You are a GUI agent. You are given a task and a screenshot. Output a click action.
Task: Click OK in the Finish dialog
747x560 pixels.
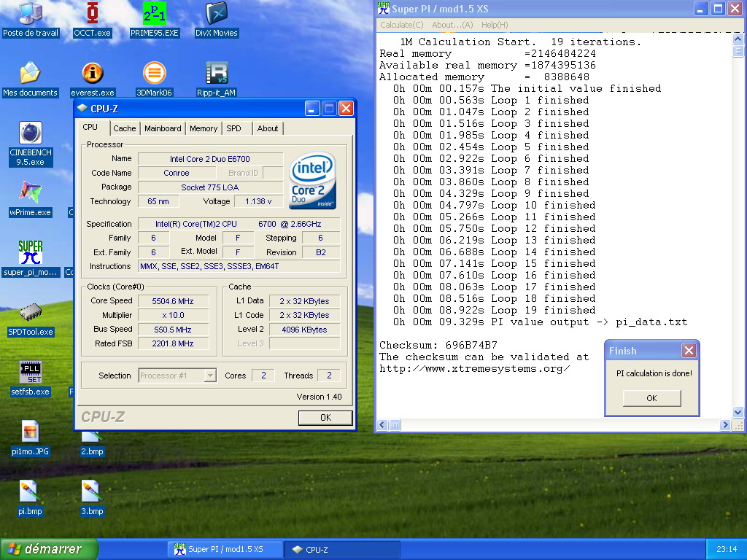coord(651,398)
